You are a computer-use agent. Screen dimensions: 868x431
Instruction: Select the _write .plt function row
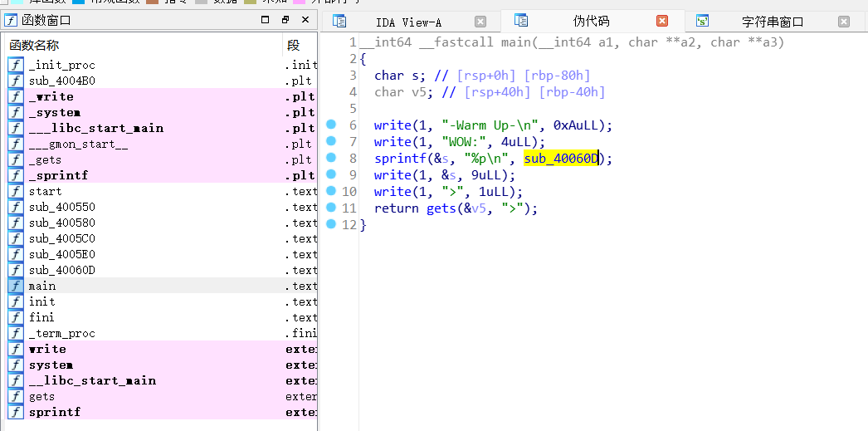(x=162, y=96)
